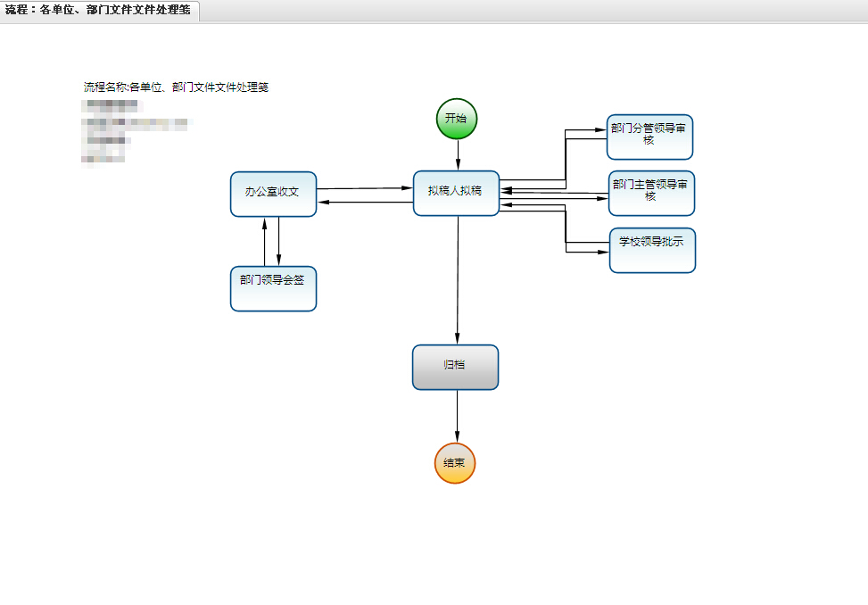Click the arrow pointing from 办公室收文 to 拟稿人拟稿

pos(366,188)
